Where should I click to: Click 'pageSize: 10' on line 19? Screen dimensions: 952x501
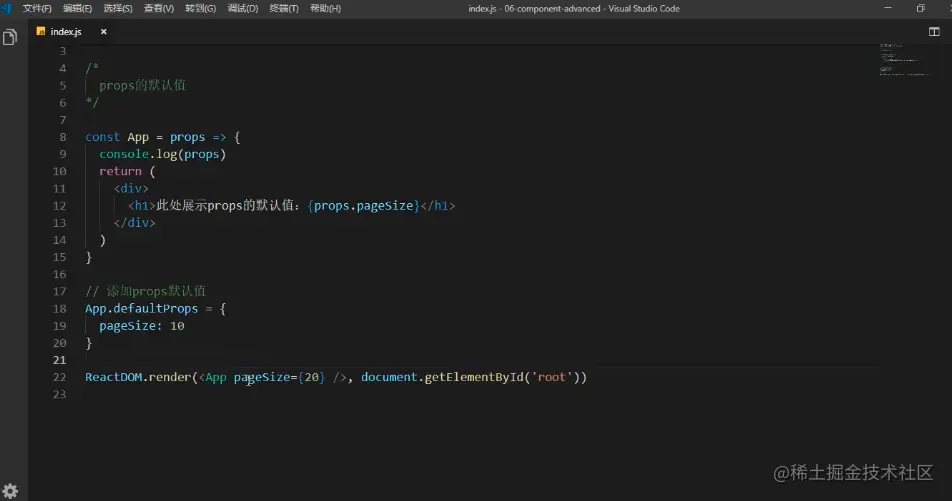141,326
